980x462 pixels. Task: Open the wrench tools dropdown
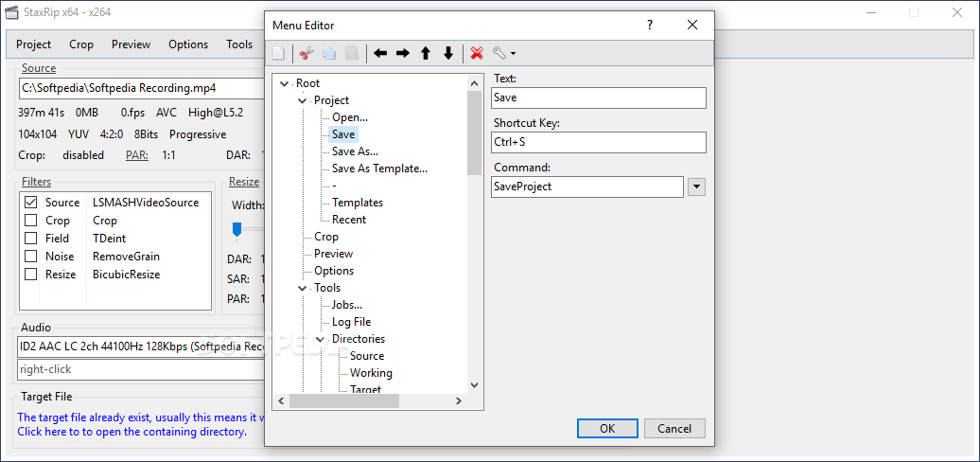tap(504, 53)
